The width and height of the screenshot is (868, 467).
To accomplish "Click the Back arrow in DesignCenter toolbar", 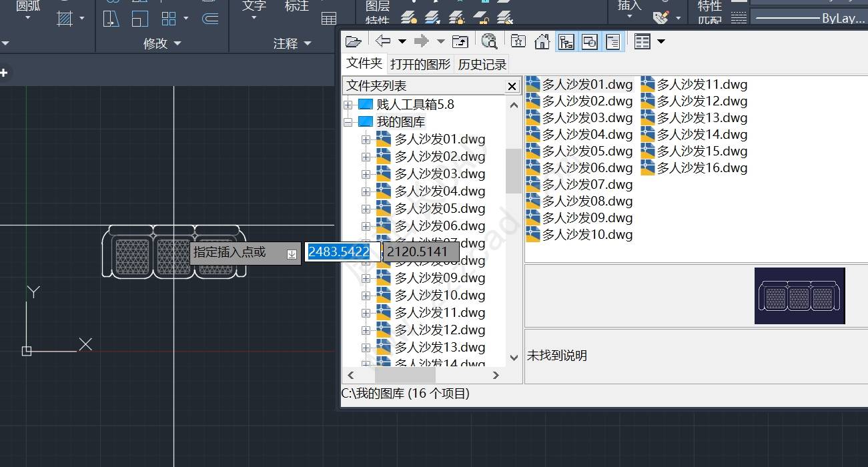I will [383, 41].
